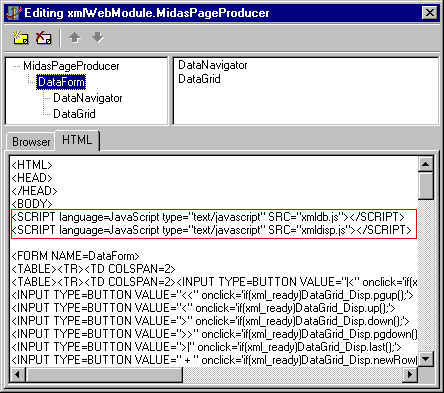
Task: Switch to the HTML tab
Action: (77, 140)
